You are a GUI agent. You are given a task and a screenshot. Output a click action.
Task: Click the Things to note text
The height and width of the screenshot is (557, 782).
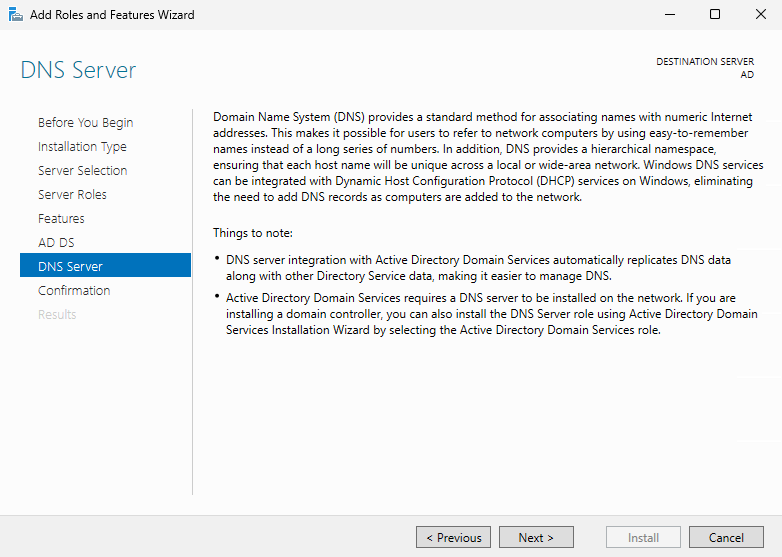click(x=253, y=233)
